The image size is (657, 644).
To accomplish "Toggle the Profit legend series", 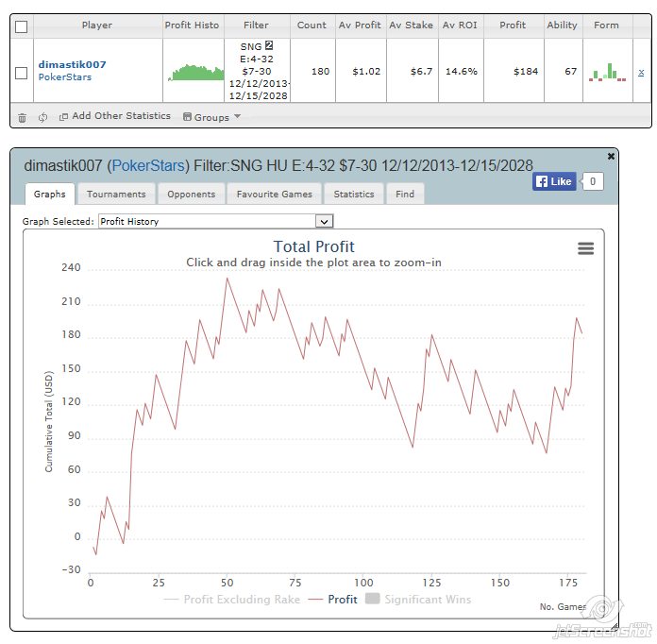I will [x=333, y=599].
